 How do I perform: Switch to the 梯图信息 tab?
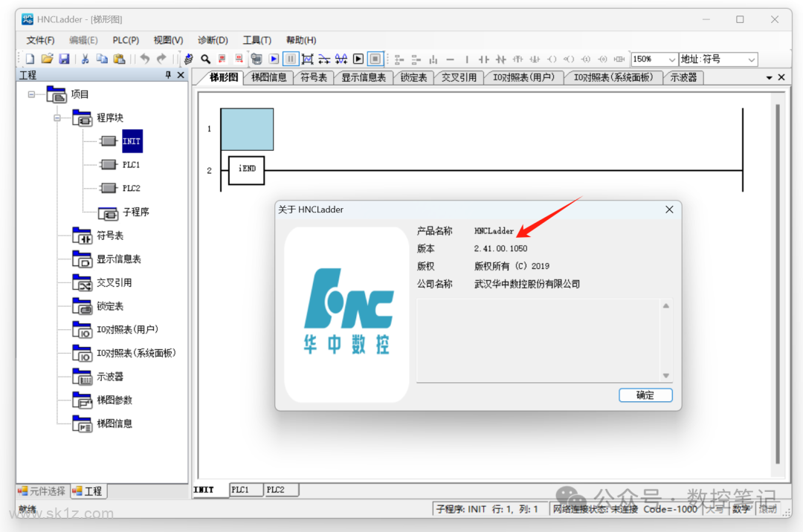(x=269, y=77)
